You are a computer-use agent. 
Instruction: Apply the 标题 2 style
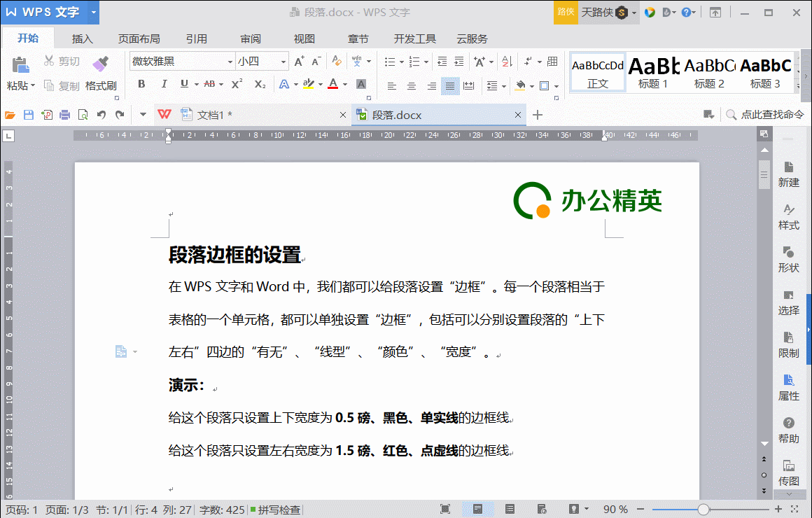tap(709, 73)
